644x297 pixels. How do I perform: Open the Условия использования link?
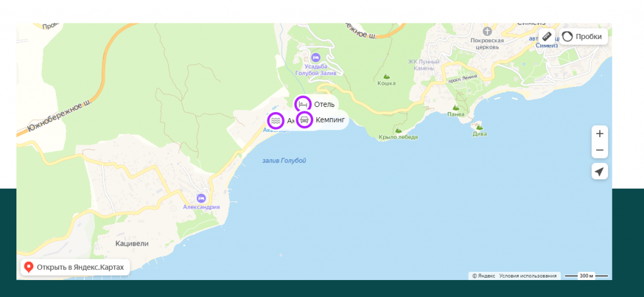coord(528,276)
